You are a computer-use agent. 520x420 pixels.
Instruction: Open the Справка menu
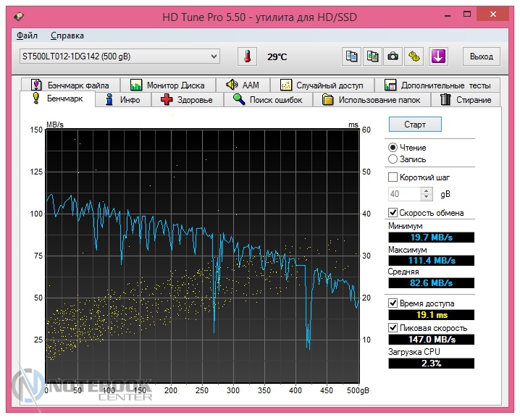pyautogui.click(x=67, y=35)
